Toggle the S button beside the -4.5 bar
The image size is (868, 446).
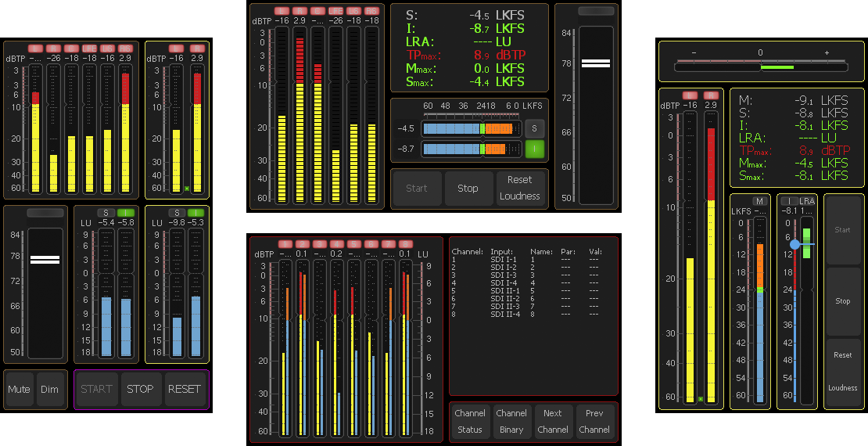[535, 128]
